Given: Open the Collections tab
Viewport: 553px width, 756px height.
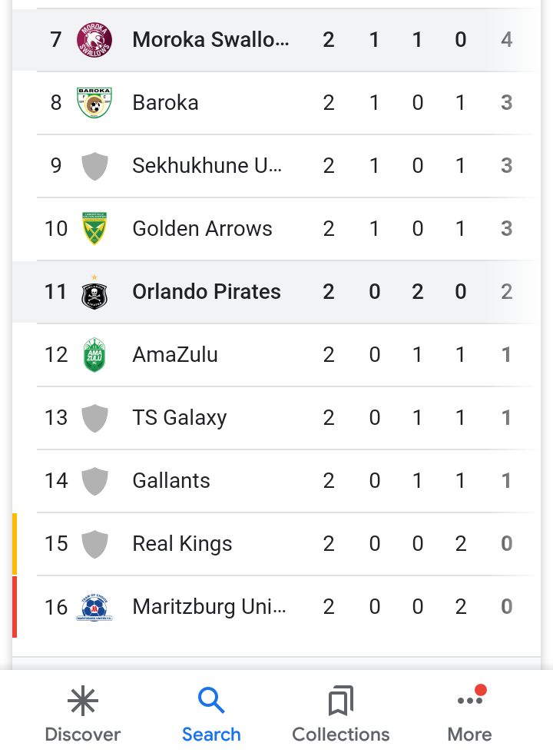Looking at the screenshot, I should pyautogui.click(x=341, y=715).
